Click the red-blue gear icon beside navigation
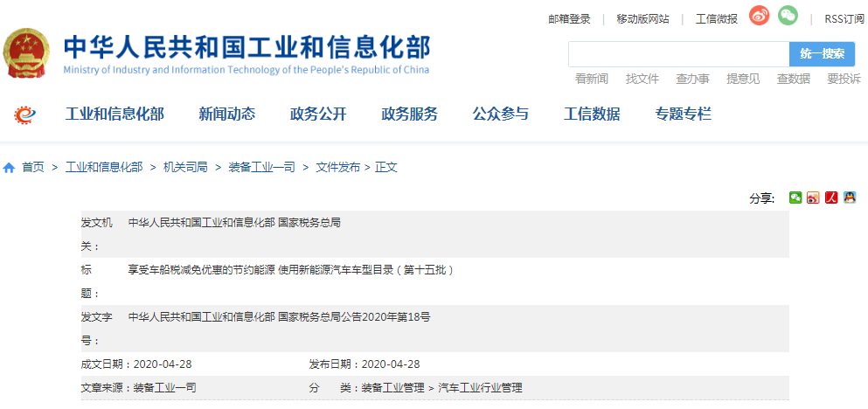Viewport: 868px width, 409px height. pos(26,114)
